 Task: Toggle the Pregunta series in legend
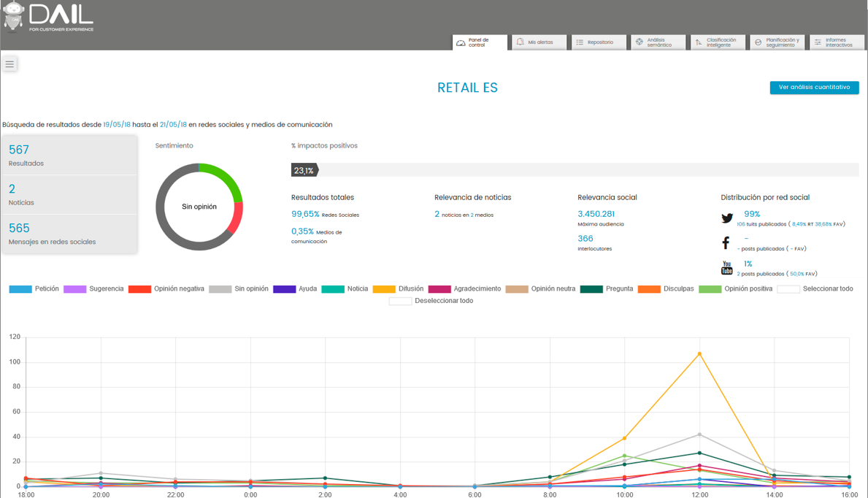tap(606, 289)
